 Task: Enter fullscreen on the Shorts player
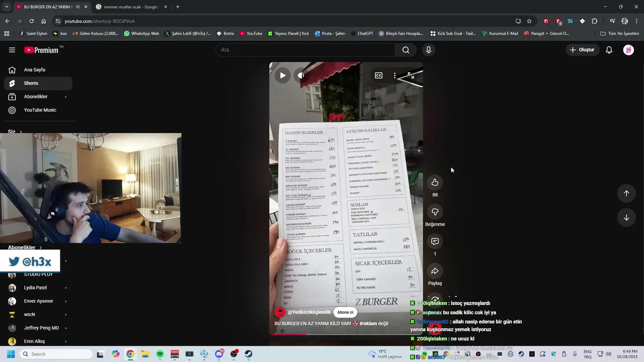click(411, 75)
